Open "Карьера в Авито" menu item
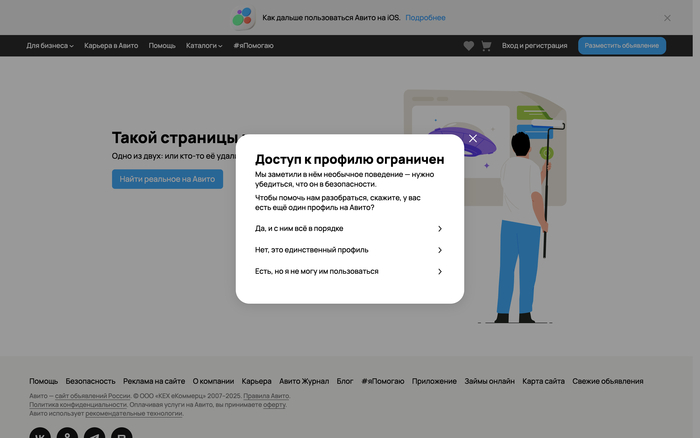The height and width of the screenshot is (438, 700). (x=111, y=46)
